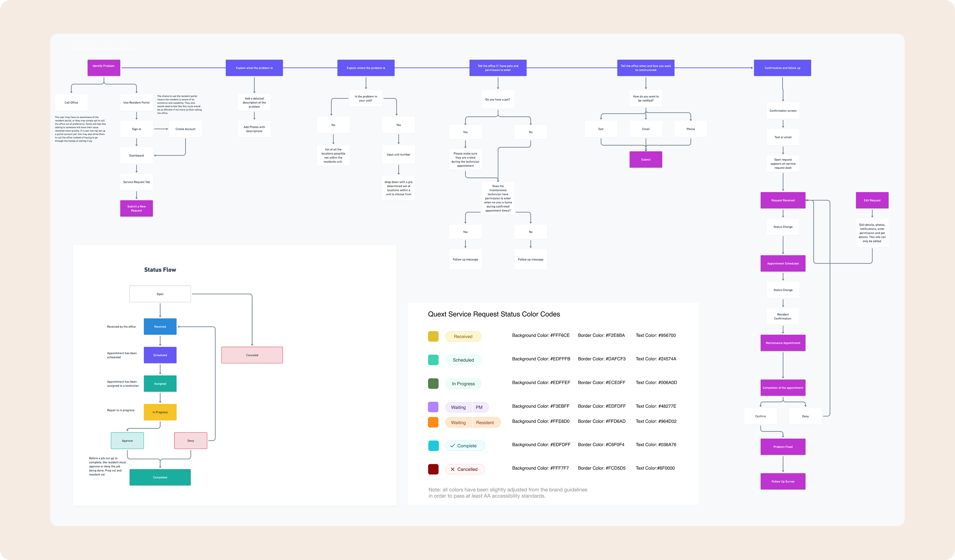This screenshot has width=955, height=560.
Task: Select the yellow In Progress flow box
Action: pos(160,412)
